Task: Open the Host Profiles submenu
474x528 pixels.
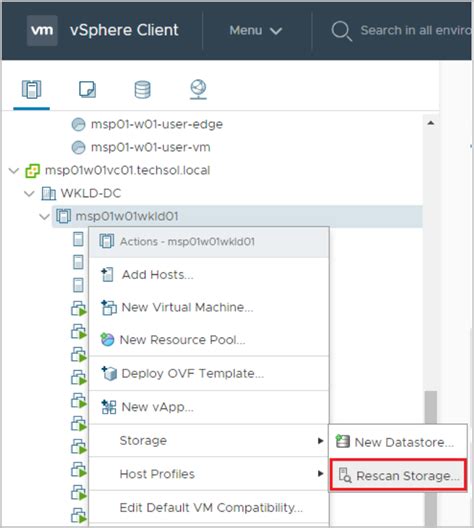Action: (209, 474)
